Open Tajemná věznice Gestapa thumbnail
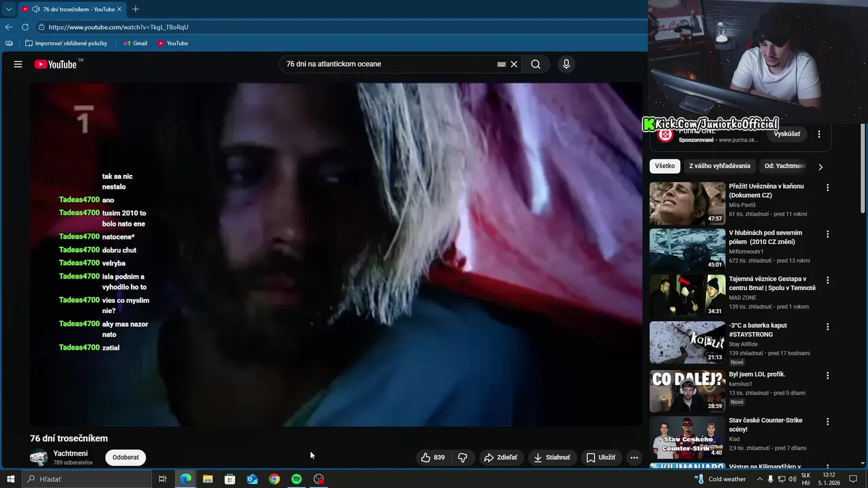The image size is (868, 488). [x=688, y=296]
